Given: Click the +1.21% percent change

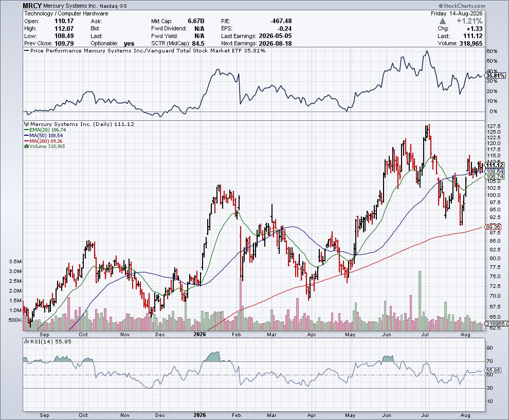Looking at the screenshot, I should click(469, 21).
